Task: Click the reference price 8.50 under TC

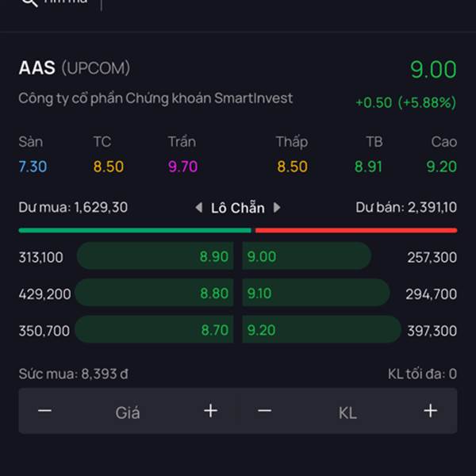Action: click(x=108, y=167)
